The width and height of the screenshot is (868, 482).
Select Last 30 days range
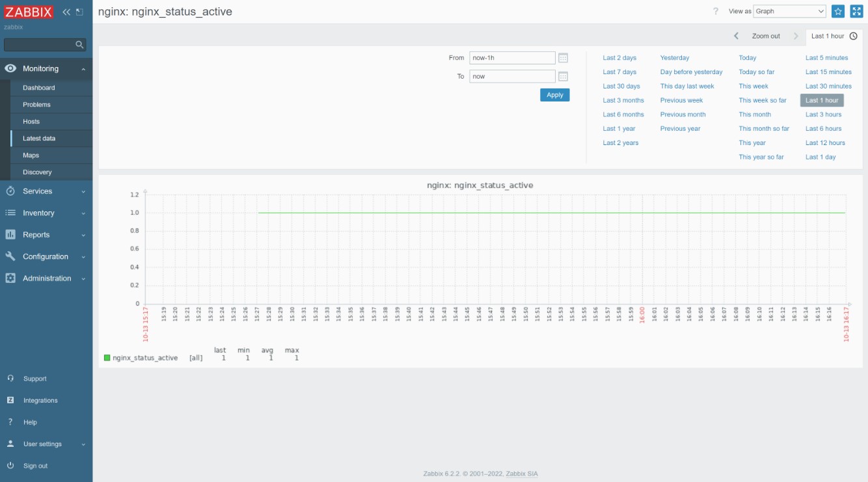coord(621,87)
